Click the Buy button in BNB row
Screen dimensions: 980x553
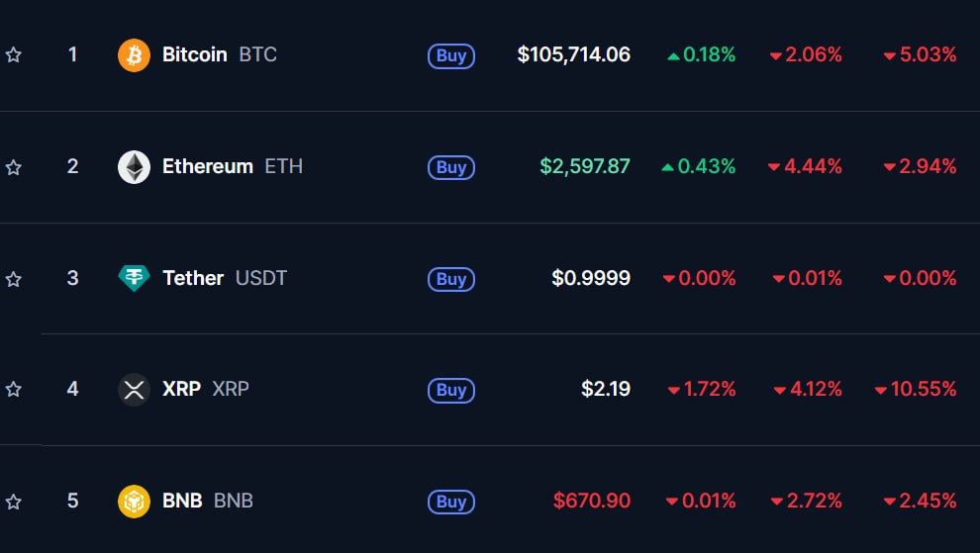click(x=451, y=502)
